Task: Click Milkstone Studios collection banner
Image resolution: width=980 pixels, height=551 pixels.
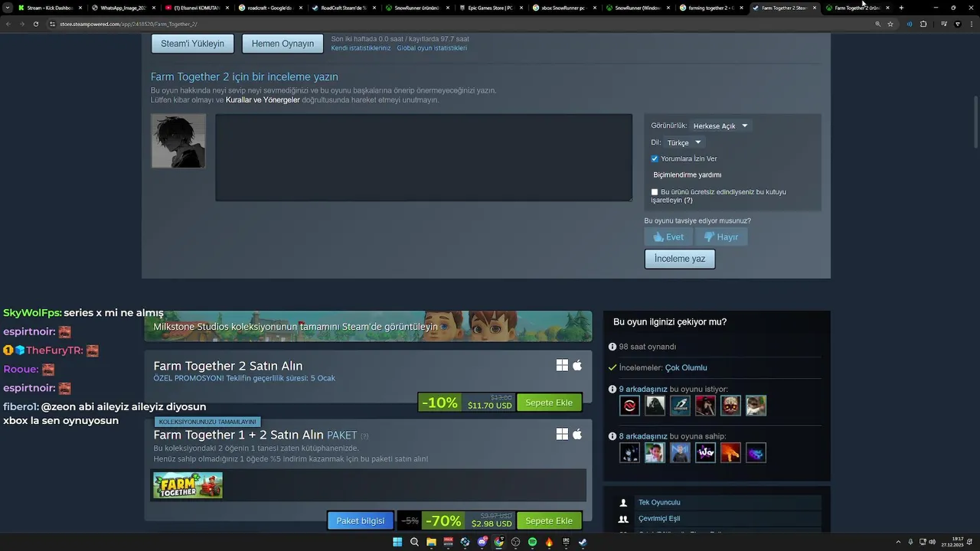Action: (x=367, y=326)
